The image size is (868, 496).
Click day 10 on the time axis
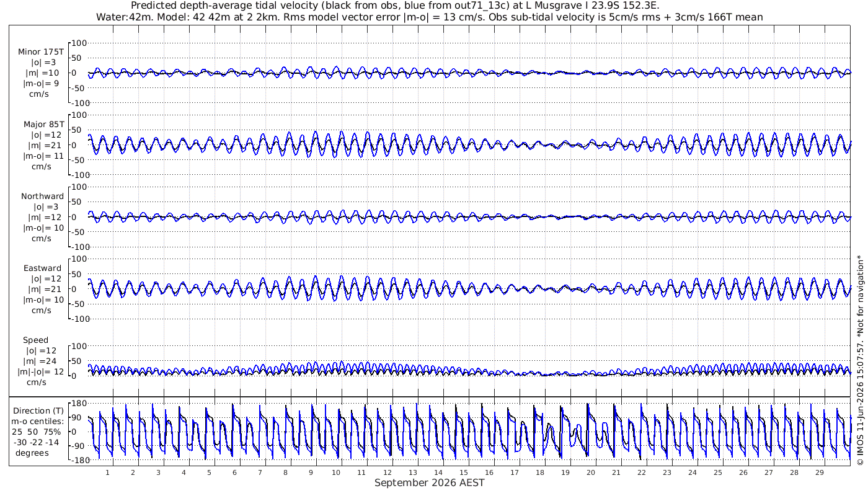pyautogui.click(x=336, y=472)
